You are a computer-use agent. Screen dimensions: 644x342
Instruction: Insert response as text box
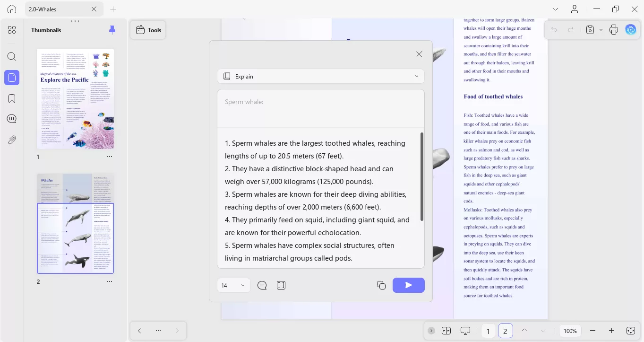[x=281, y=285]
